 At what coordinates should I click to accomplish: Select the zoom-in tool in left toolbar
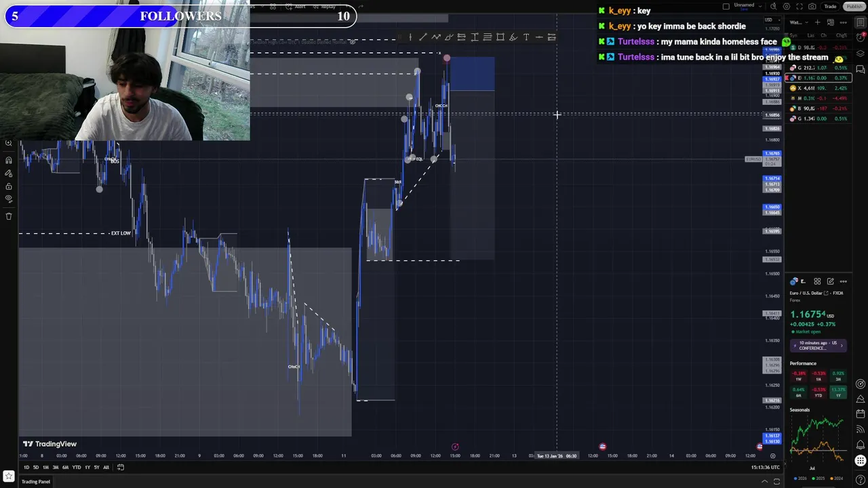pyautogui.click(x=9, y=143)
